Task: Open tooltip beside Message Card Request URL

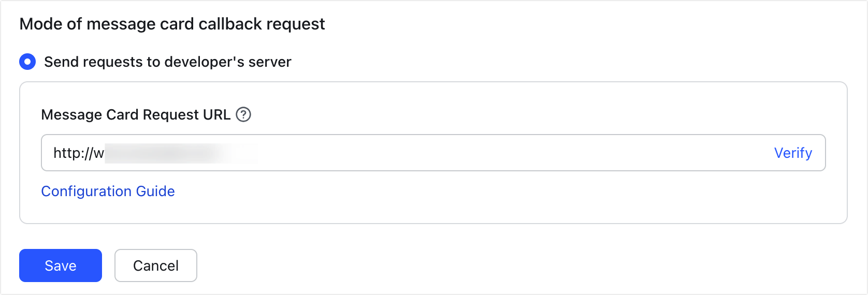Action: coord(243,114)
